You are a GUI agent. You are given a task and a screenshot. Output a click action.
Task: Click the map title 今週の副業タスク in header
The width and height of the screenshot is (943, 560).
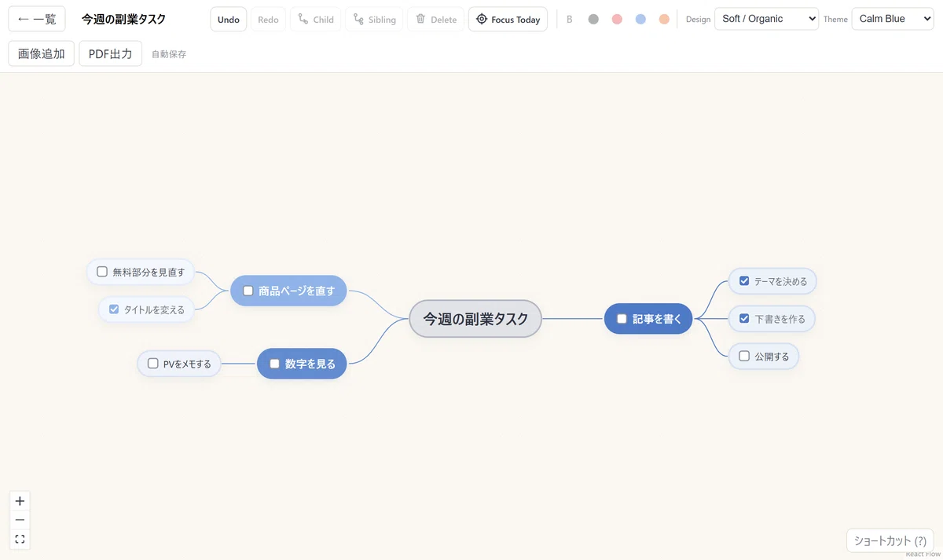tap(123, 19)
